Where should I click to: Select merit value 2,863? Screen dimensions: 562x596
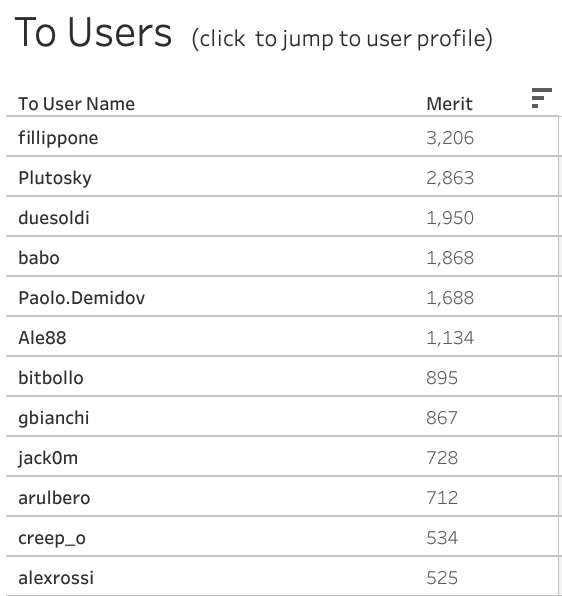450,178
